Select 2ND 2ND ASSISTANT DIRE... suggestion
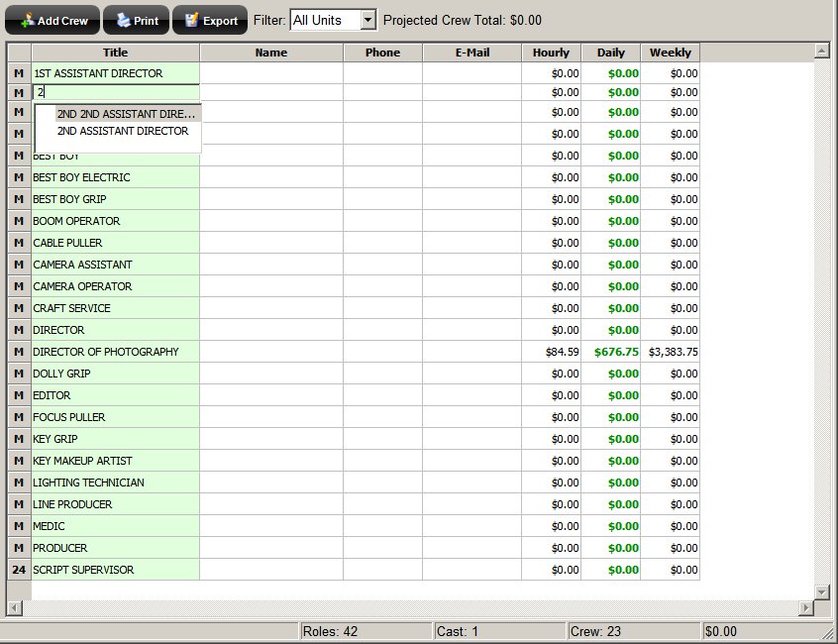 (x=126, y=114)
